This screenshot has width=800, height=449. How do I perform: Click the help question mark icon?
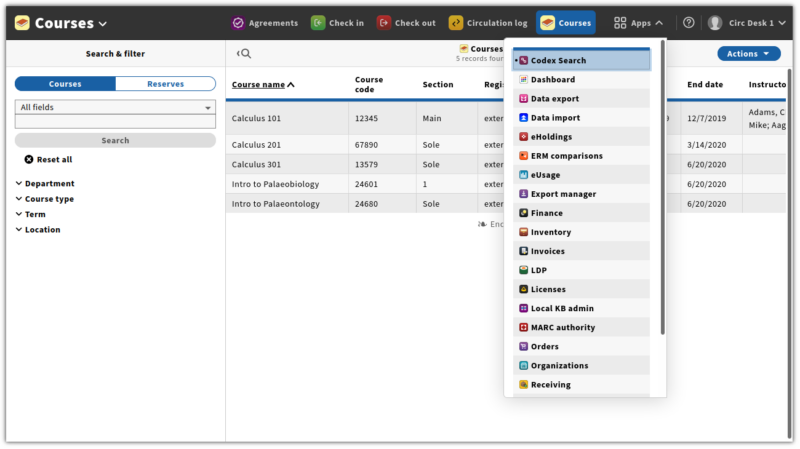click(689, 23)
